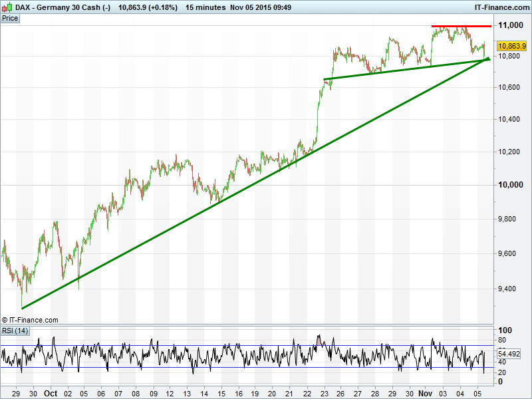Click the yellow 10,863.9 current price tag
The width and height of the screenshot is (532, 399).
511,46
